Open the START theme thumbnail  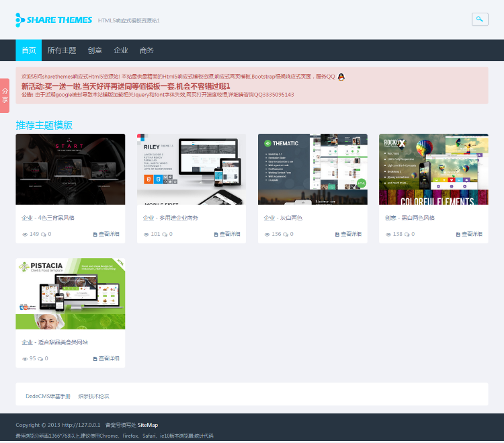71,169
